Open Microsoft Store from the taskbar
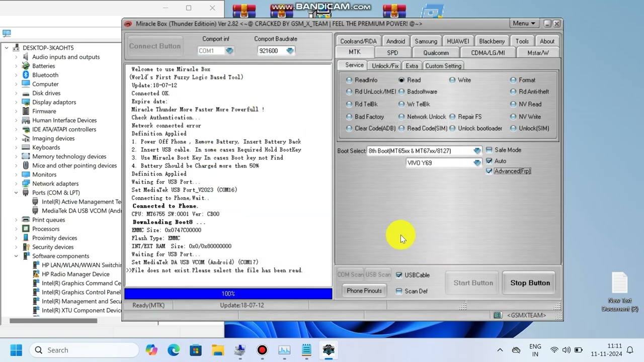This screenshot has width=644, height=362. pos(196,350)
